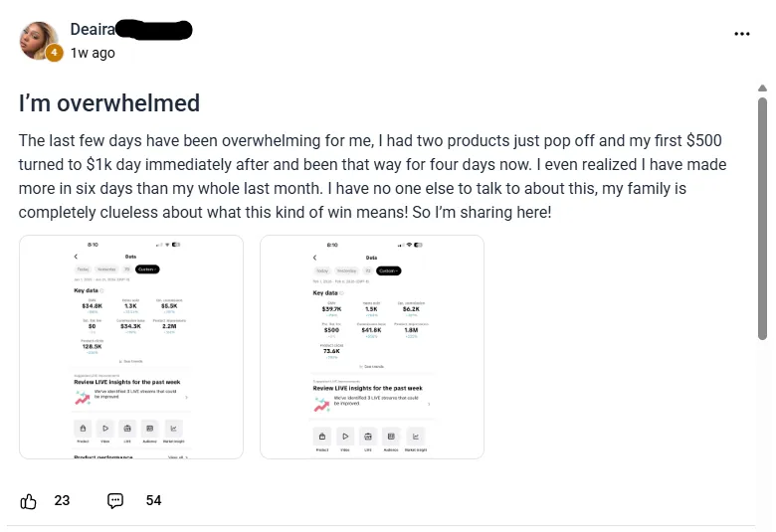This screenshot has width=776, height=532.
Task: Like the post with the thumbs-up icon
Action: (x=29, y=500)
